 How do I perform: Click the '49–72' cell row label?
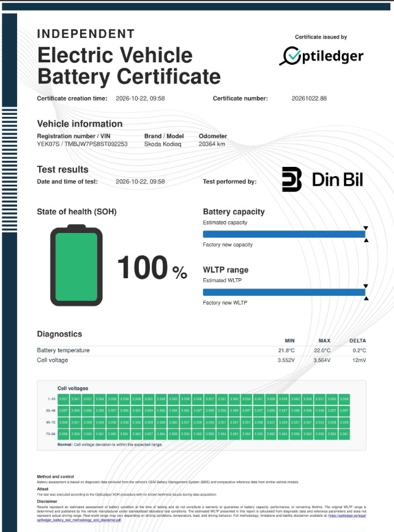51,423
